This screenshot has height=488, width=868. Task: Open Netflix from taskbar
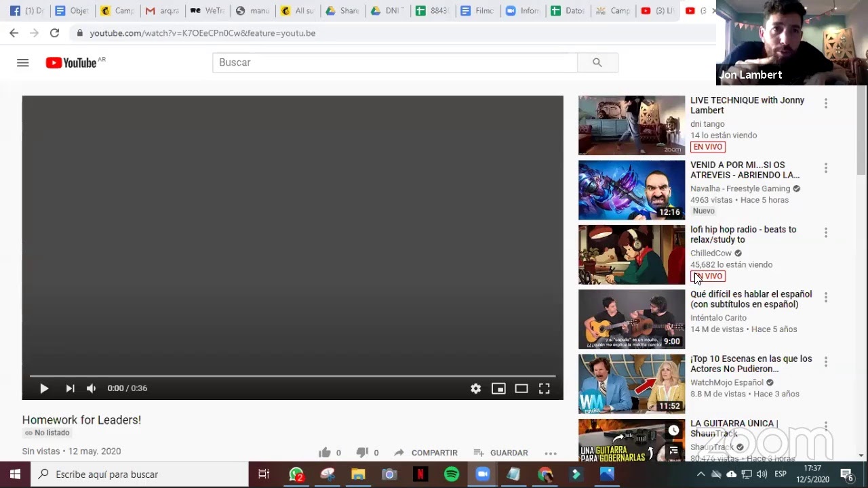tap(420, 474)
